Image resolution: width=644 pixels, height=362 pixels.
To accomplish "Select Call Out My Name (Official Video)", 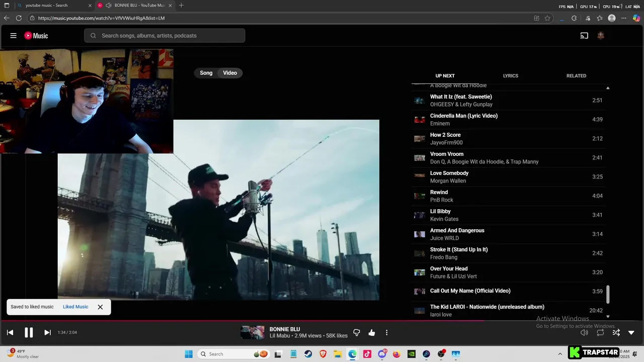I will pyautogui.click(x=508, y=292).
